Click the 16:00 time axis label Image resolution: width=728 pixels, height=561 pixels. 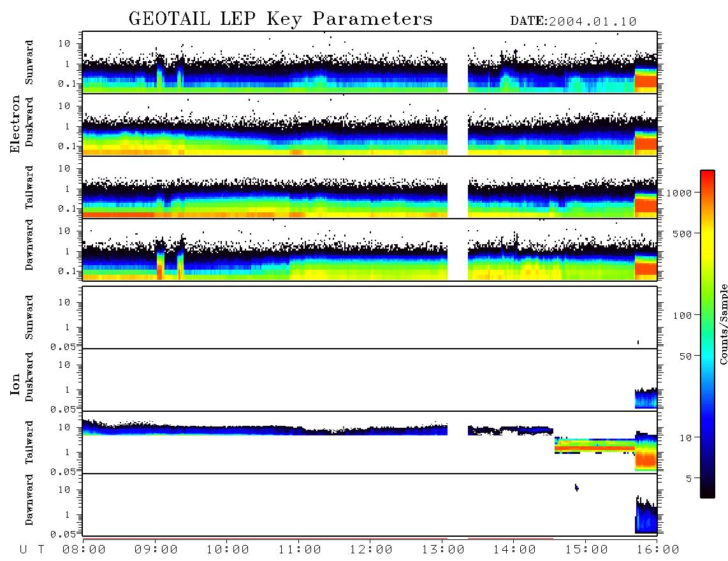658,550
